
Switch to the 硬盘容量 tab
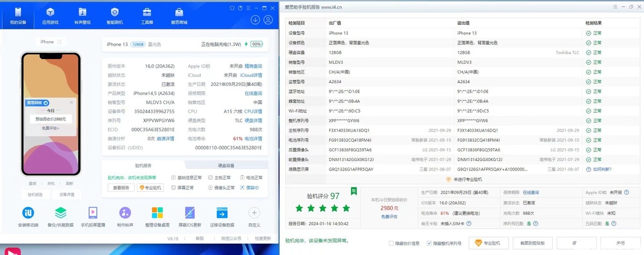point(226,165)
